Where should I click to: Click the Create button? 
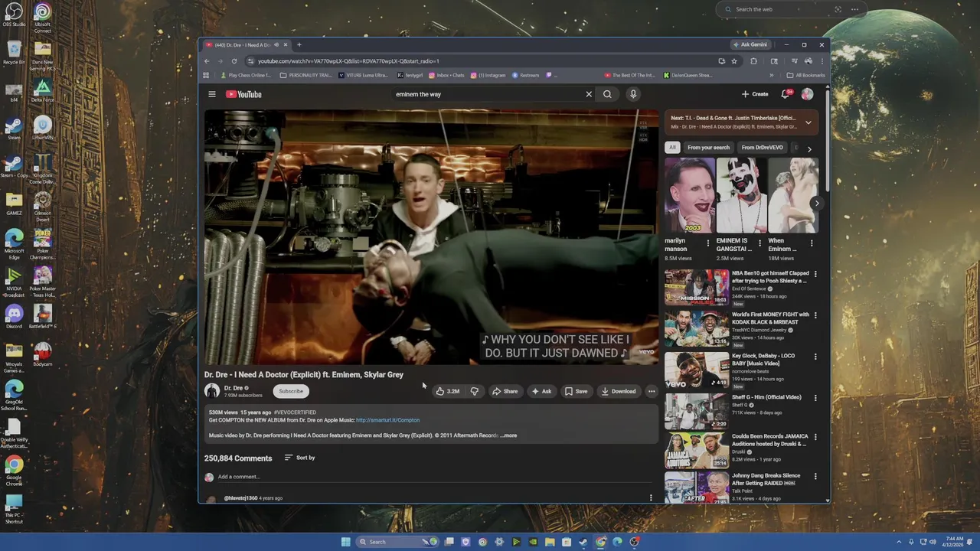coord(755,94)
